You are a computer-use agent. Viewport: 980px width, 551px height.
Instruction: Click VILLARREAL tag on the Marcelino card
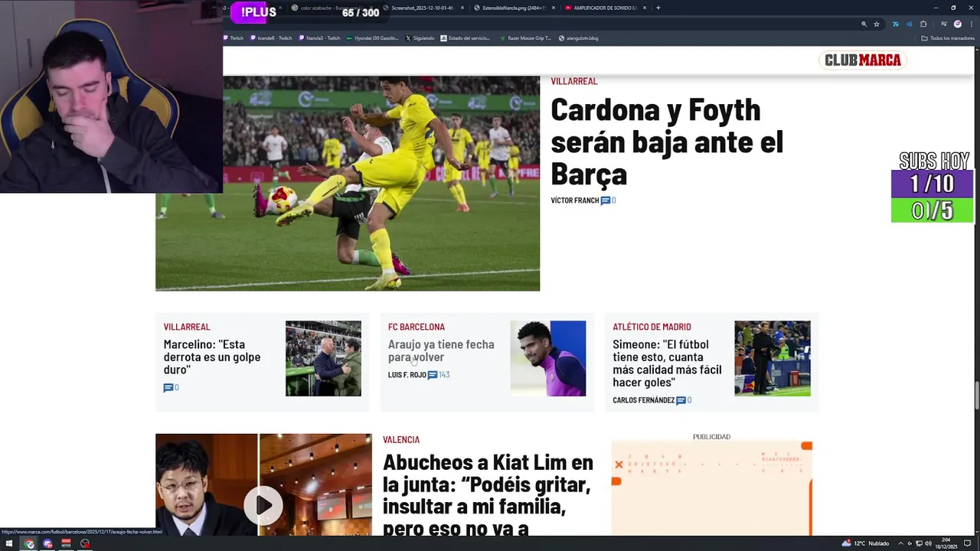pyautogui.click(x=187, y=327)
